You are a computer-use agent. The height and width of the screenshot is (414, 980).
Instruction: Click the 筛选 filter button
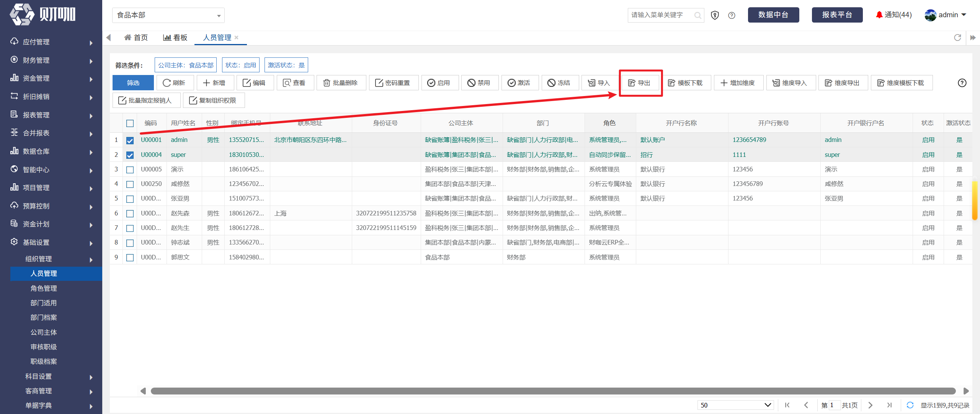[x=133, y=83]
